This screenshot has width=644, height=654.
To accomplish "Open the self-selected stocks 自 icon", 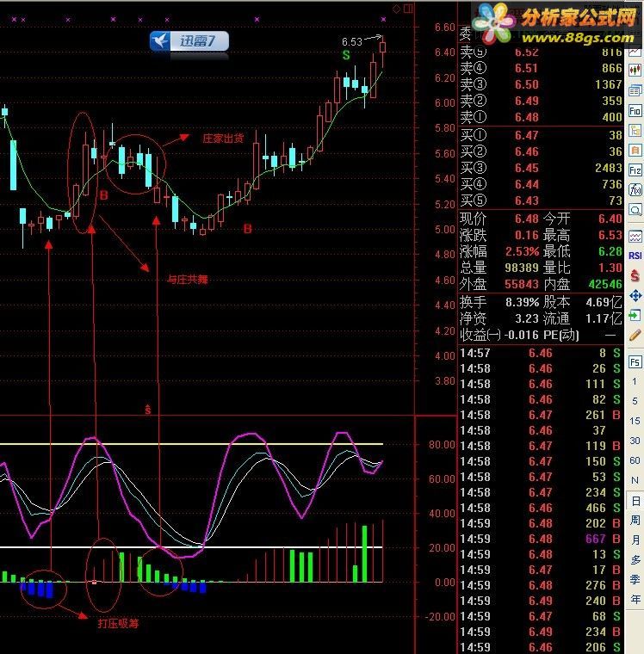I will pos(635,150).
